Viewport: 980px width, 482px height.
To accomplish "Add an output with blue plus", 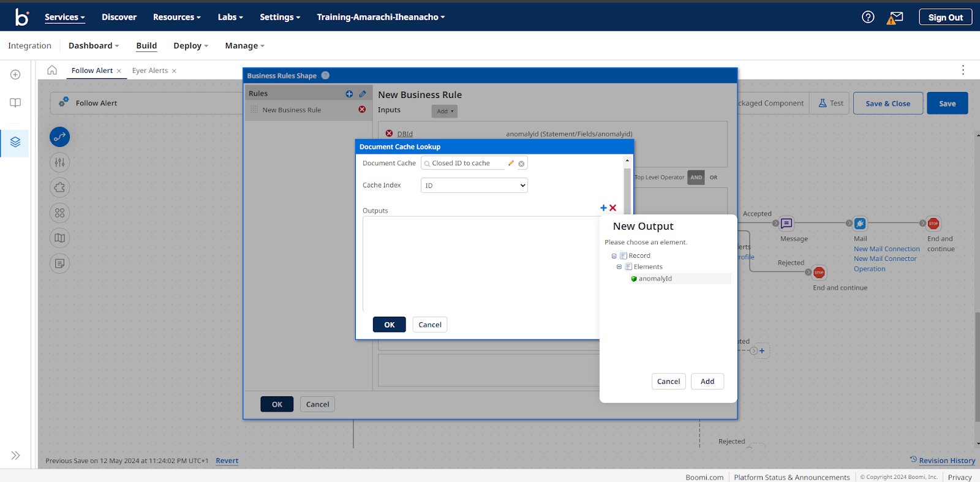I will pyautogui.click(x=603, y=208).
